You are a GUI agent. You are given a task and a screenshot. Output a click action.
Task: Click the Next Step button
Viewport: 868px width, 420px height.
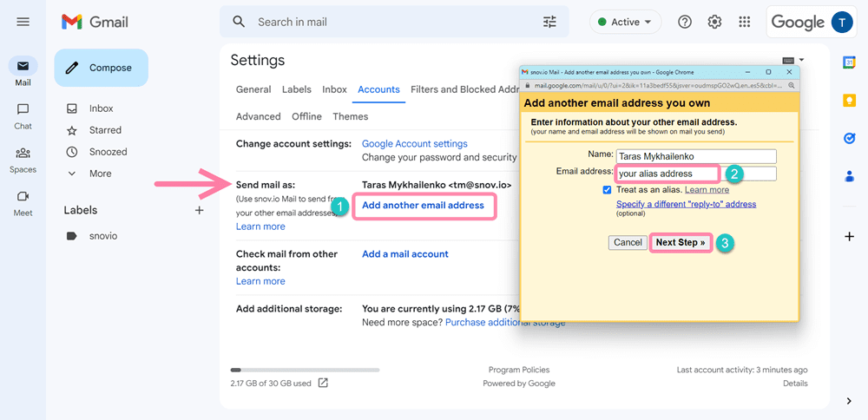[x=680, y=242]
